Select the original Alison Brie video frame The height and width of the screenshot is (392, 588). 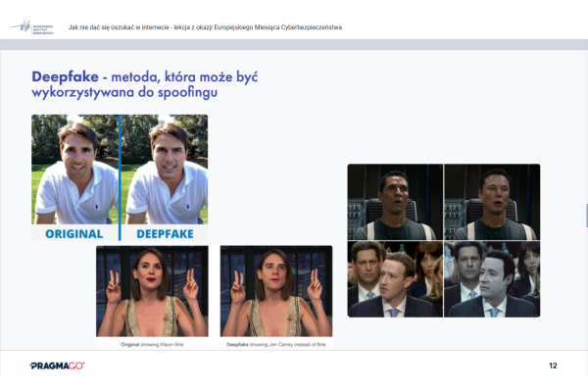click(152, 292)
